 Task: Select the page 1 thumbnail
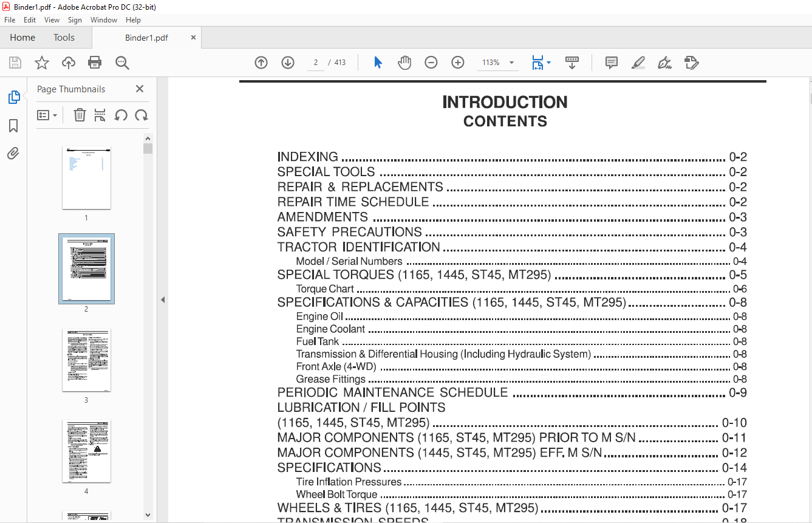[x=86, y=178]
